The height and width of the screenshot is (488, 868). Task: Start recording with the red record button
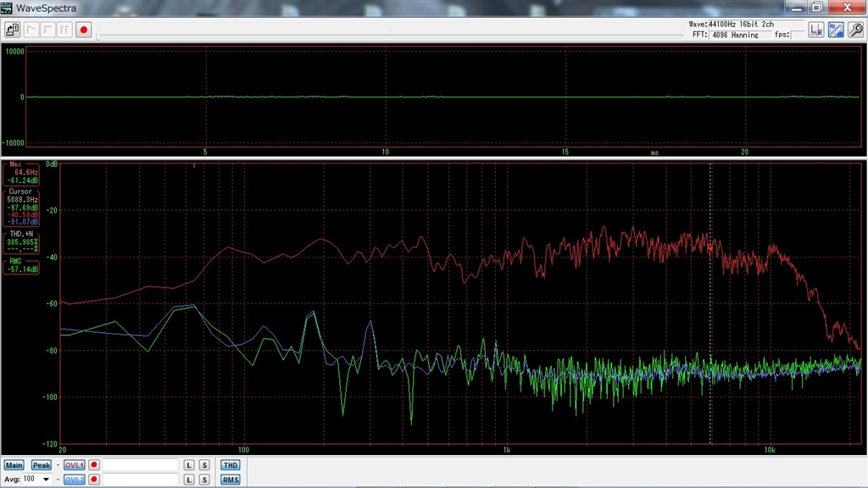[x=83, y=30]
